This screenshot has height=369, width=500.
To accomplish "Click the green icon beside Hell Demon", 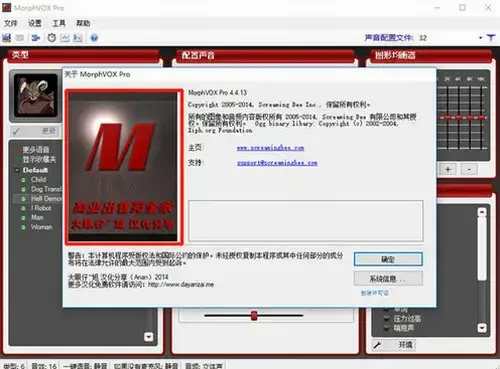I will tap(24, 199).
